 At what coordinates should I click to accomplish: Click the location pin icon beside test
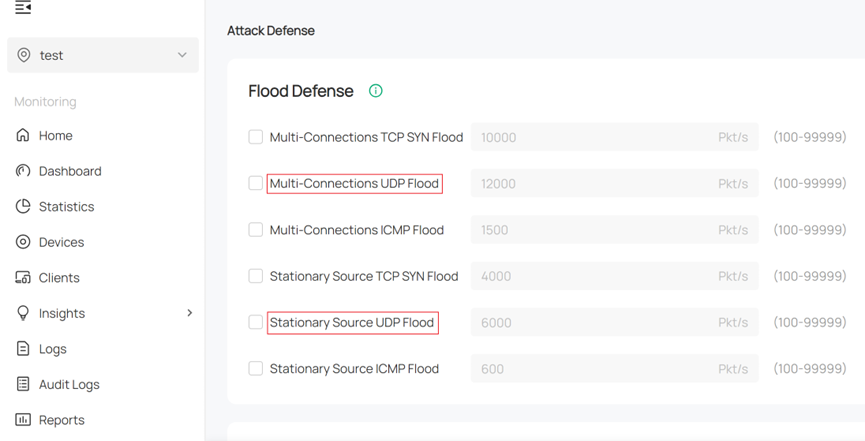24,55
